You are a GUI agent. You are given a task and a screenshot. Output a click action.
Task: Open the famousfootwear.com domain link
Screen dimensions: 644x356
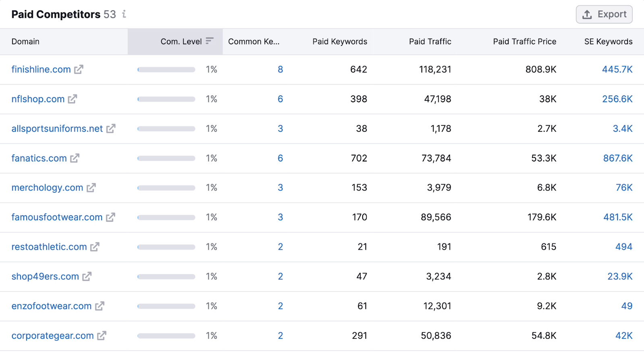(x=57, y=217)
